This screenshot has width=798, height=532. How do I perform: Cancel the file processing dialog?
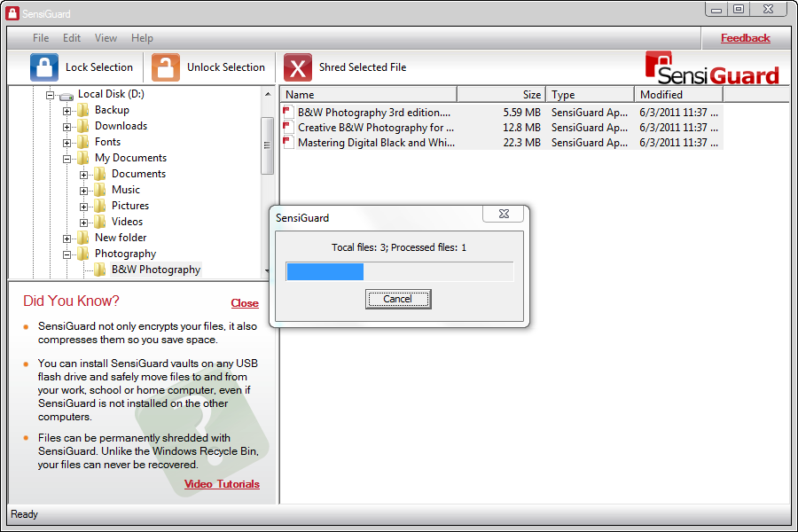point(398,299)
